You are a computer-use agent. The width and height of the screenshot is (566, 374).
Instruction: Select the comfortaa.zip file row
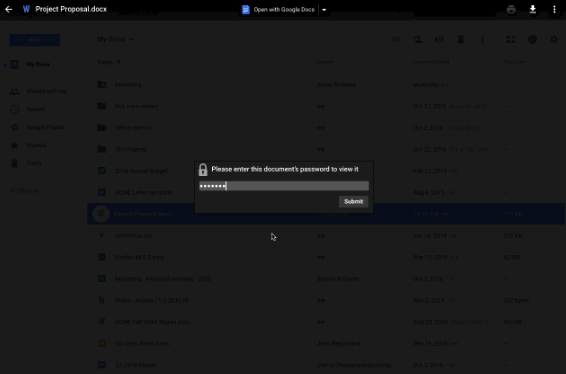[x=326, y=236]
